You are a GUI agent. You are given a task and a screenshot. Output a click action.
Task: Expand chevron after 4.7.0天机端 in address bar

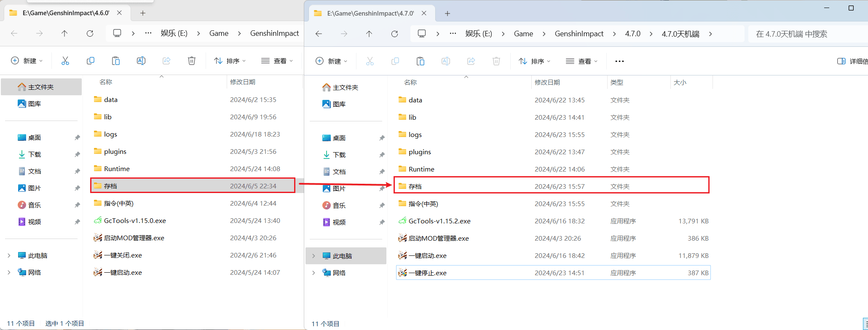[x=710, y=34]
